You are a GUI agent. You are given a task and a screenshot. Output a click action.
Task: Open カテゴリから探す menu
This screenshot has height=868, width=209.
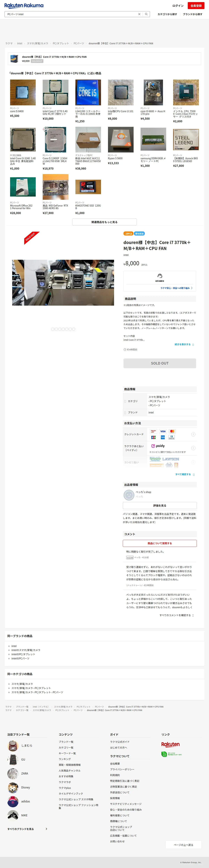(167, 14)
